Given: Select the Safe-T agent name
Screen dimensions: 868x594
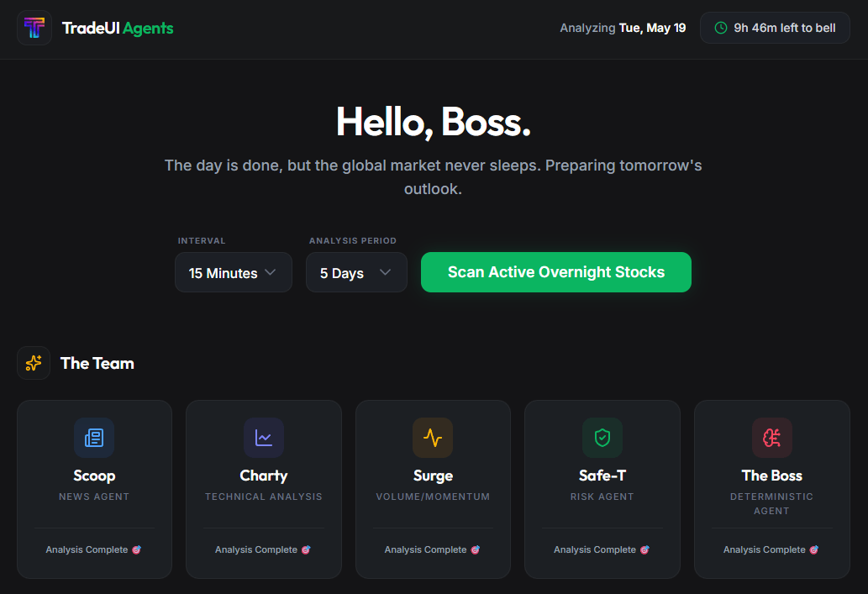Looking at the screenshot, I should coord(602,476).
